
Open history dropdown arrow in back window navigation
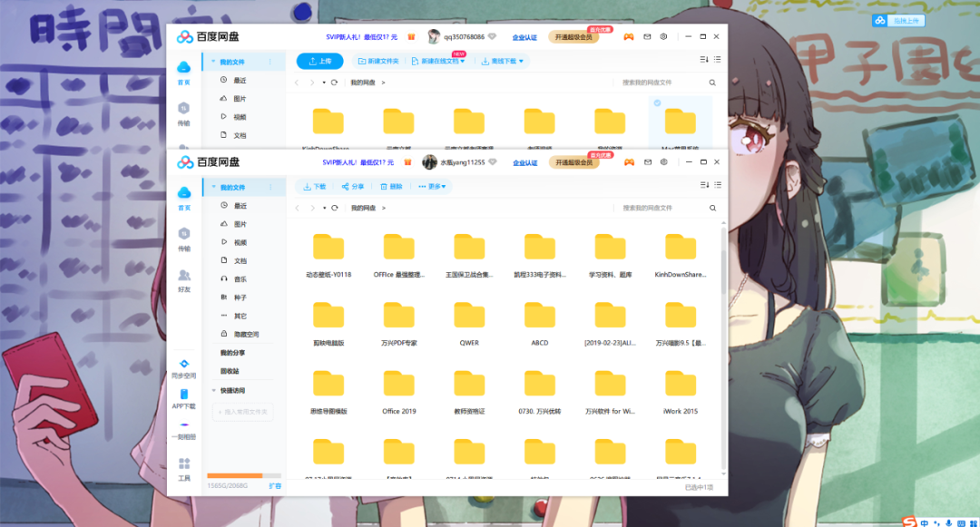pyautogui.click(x=324, y=83)
